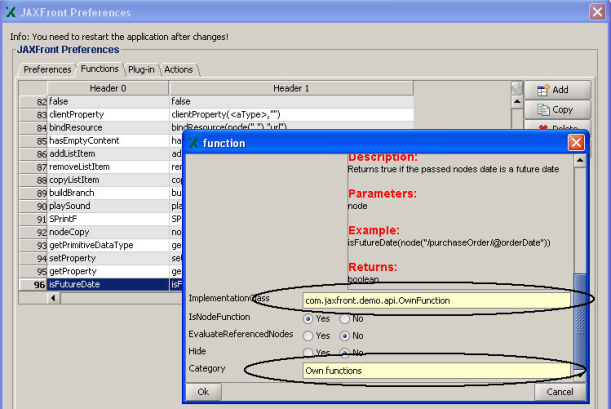611x409 pixels.
Task: Select the clientProperty row in the table
Action: click(x=107, y=115)
